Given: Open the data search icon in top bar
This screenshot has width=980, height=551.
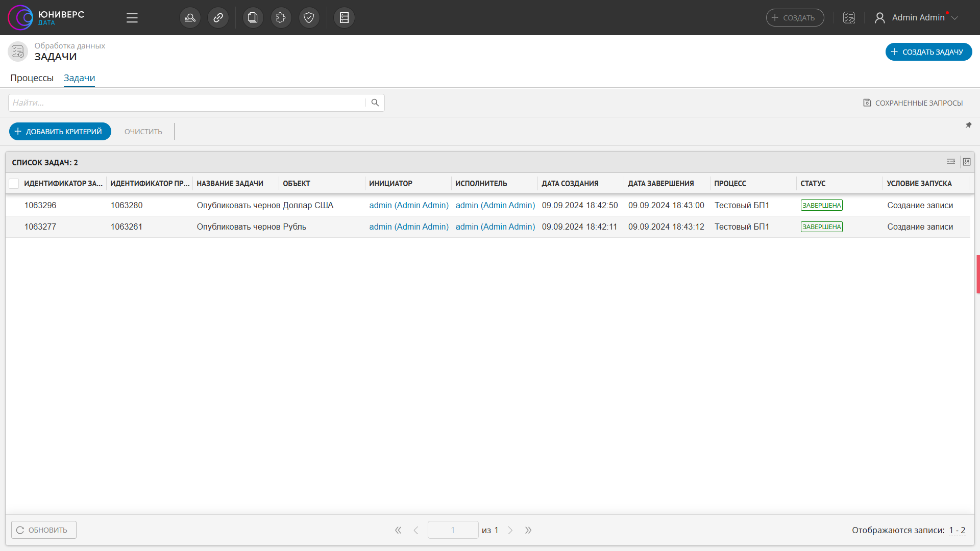Looking at the screenshot, I should tap(190, 18).
